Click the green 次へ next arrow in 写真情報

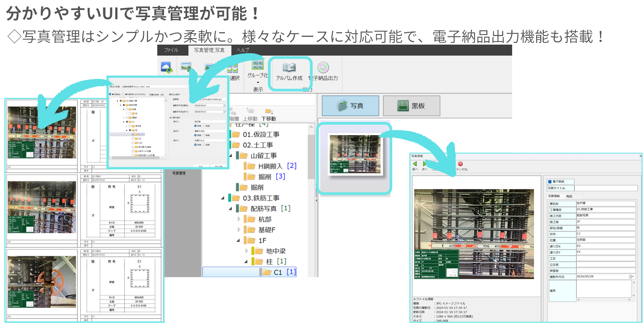tap(425, 164)
